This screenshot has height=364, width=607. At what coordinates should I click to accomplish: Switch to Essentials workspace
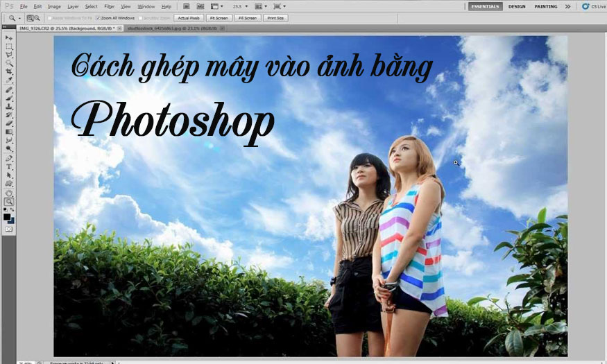(485, 6)
